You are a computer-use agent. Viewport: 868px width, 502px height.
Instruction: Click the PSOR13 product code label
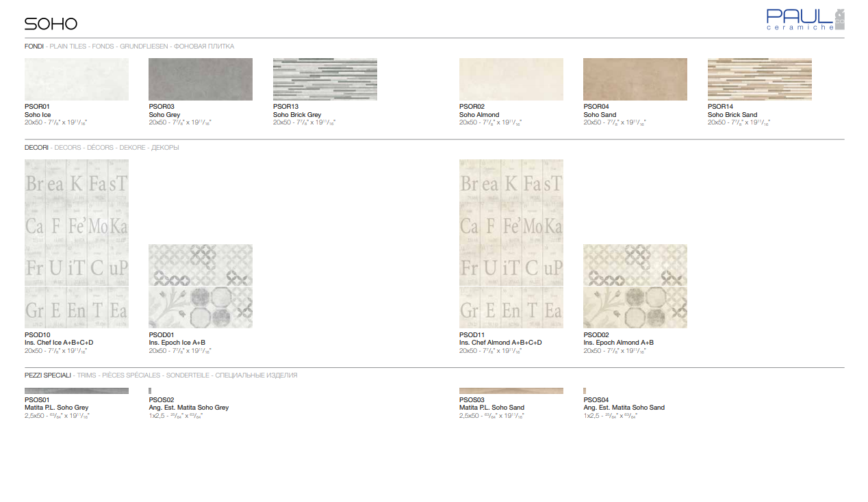tap(286, 107)
